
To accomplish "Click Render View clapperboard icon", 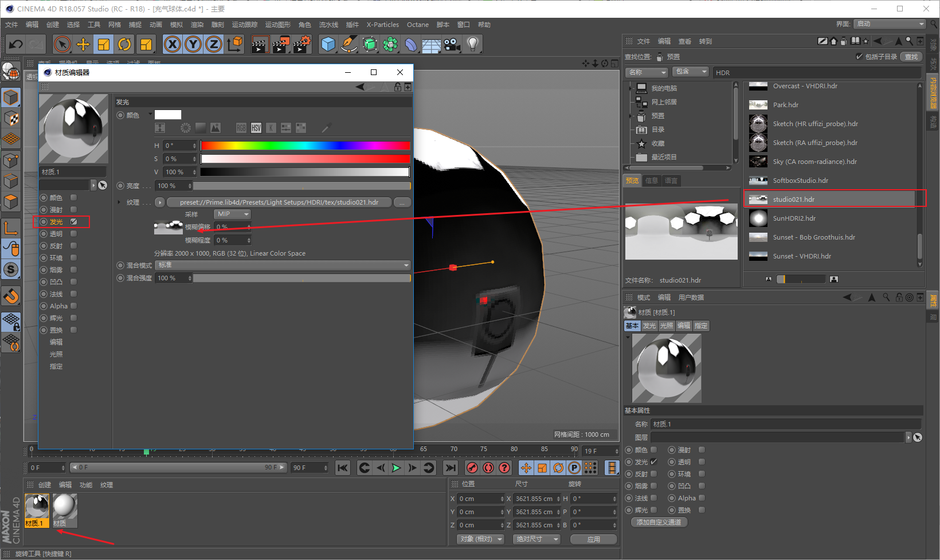I will (260, 44).
